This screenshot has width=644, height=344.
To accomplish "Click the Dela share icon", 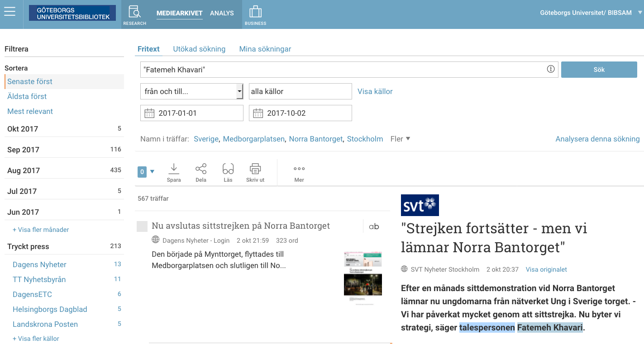I will (201, 172).
